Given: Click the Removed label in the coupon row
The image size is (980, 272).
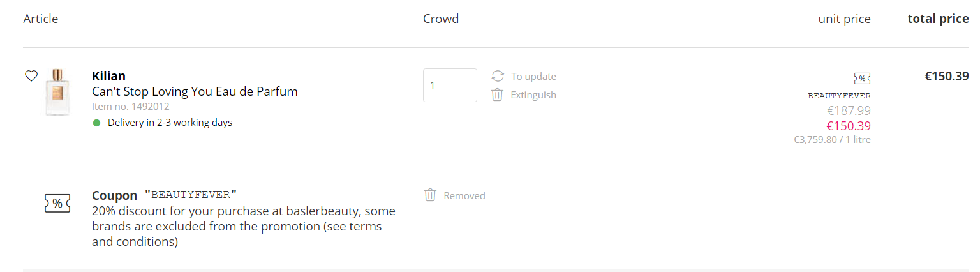Looking at the screenshot, I should [464, 195].
